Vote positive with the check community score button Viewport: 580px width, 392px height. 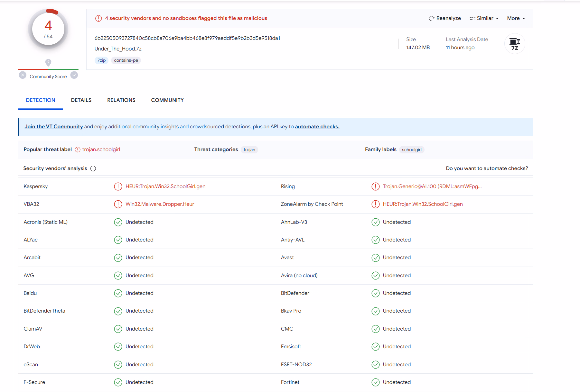pos(74,75)
